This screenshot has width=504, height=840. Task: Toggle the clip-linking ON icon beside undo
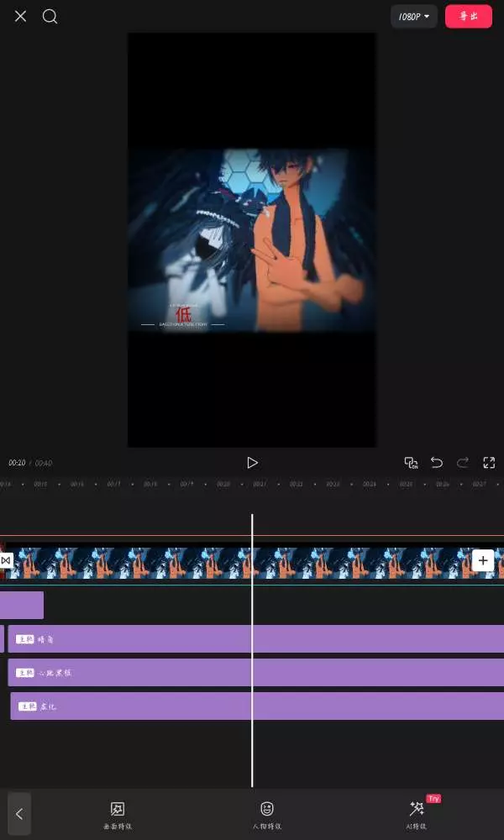411,463
